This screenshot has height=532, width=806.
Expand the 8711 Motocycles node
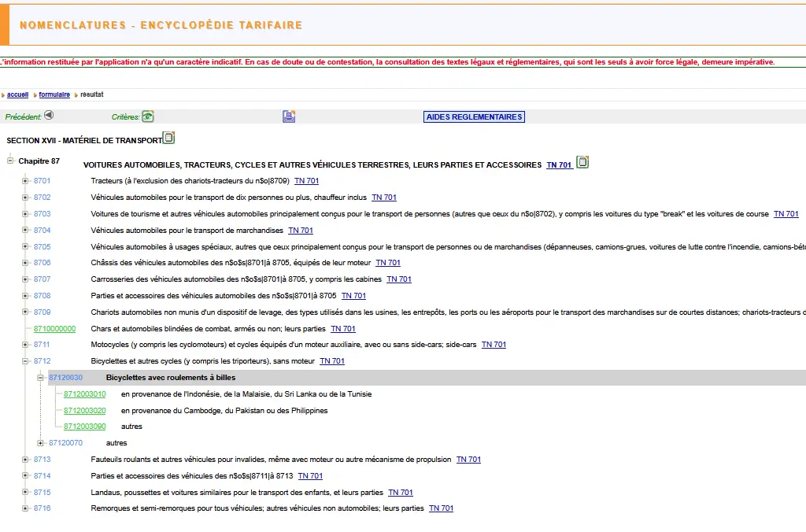25,345
